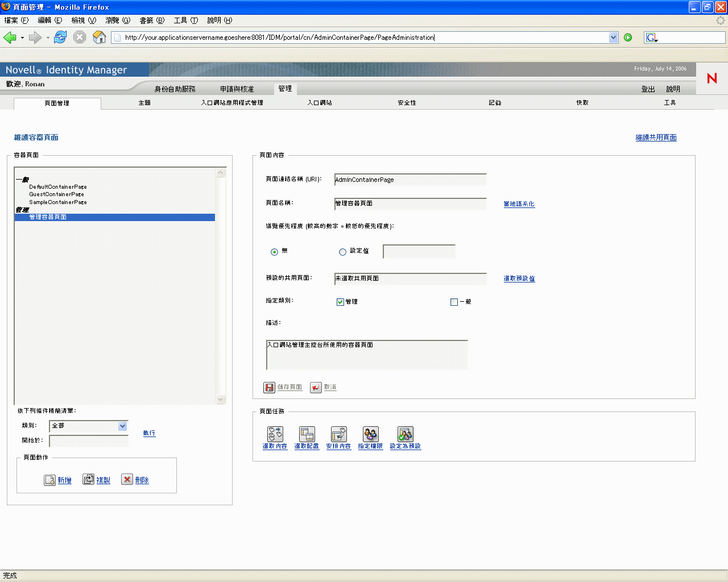Click the 預設的共用頁面 input field
This screenshot has height=582, width=728.
pos(411,278)
